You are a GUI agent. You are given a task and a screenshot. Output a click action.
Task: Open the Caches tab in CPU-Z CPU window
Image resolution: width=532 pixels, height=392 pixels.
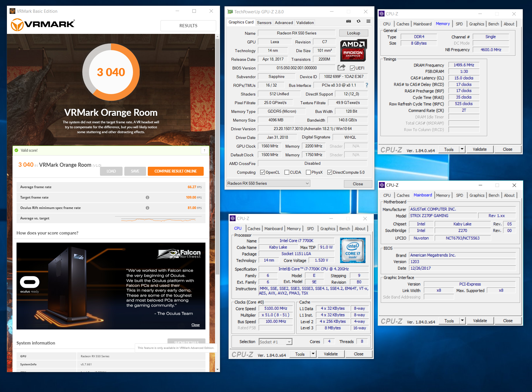click(x=254, y=228)
